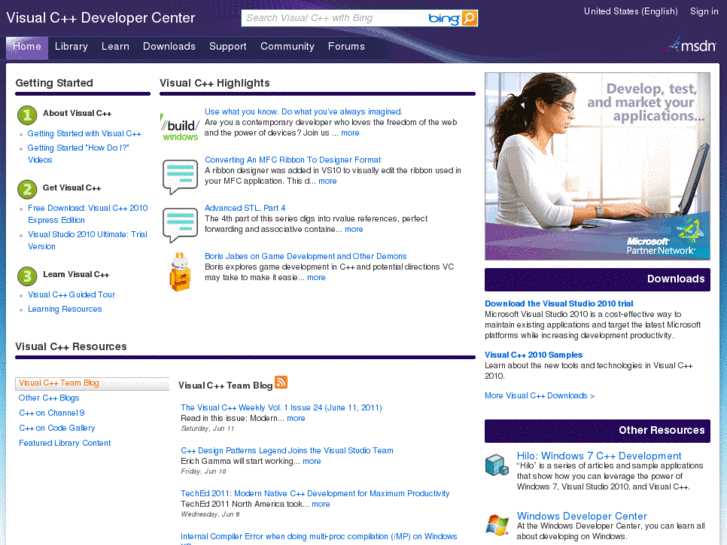Click the Partner Network banner image

597,166
